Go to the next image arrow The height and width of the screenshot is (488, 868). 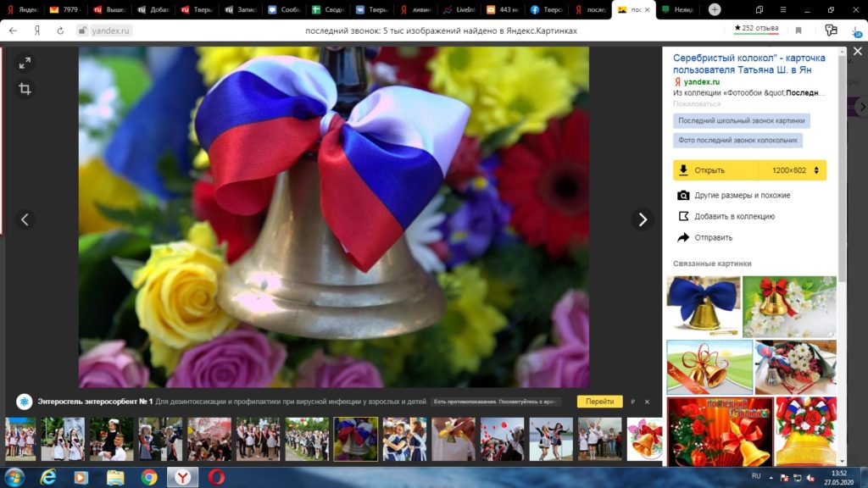point(643,219)
